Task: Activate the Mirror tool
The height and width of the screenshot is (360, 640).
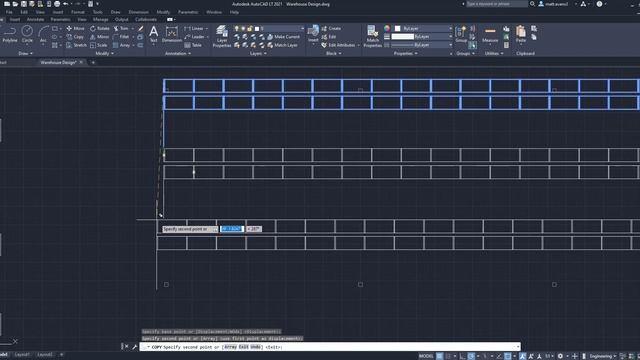Action: point(99,37)
